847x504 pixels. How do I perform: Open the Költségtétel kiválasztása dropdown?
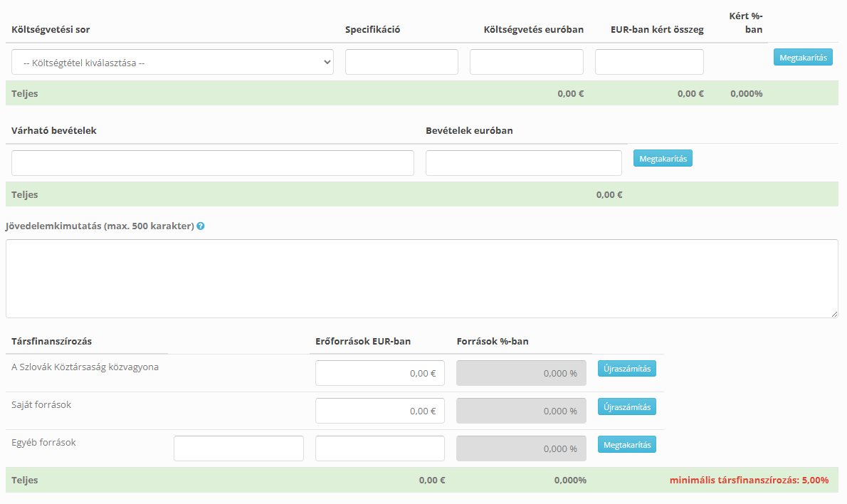[x=172, y=62]
